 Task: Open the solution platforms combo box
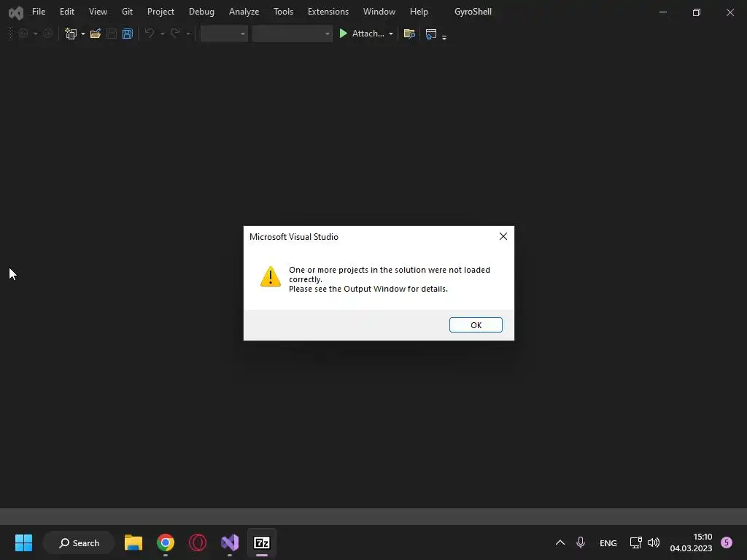[292, 34]
